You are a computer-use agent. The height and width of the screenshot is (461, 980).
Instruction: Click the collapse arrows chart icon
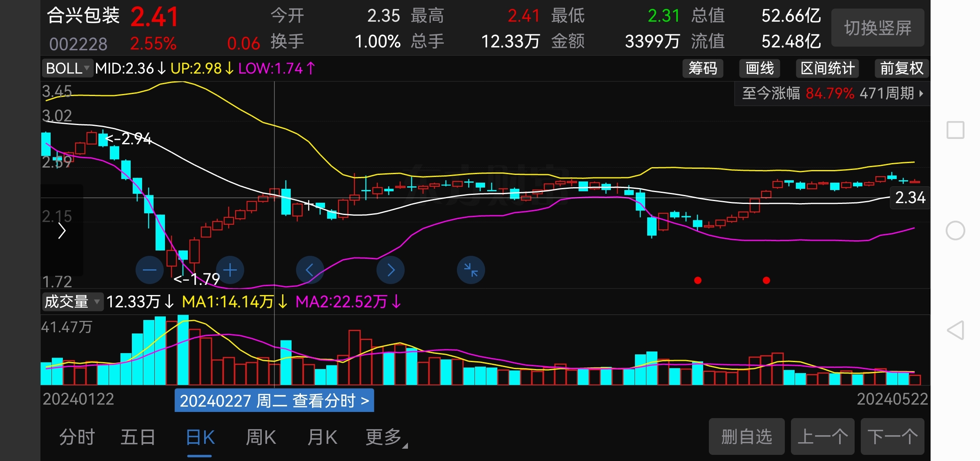[x=471, y=270]
